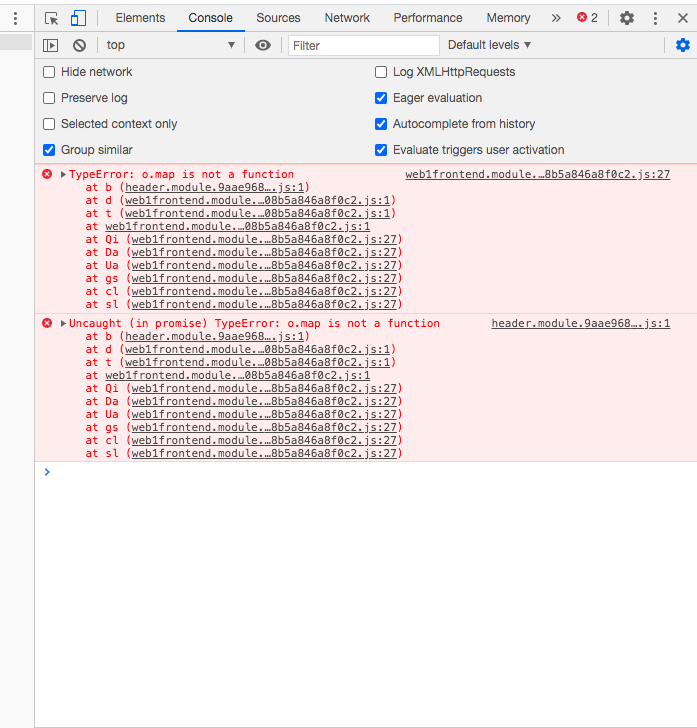Switch to the Network tab
Screen dimensions: 697x728
[347, 18]
